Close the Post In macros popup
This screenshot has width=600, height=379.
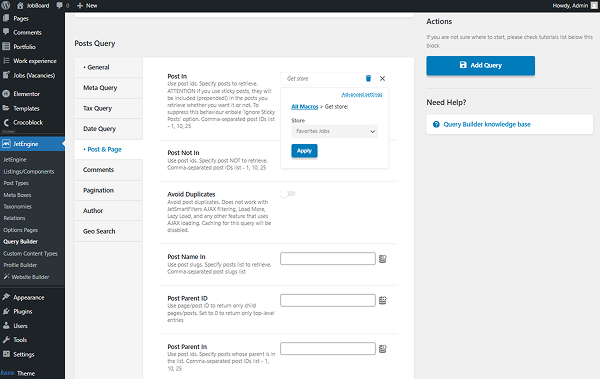(x=382, y=78)
